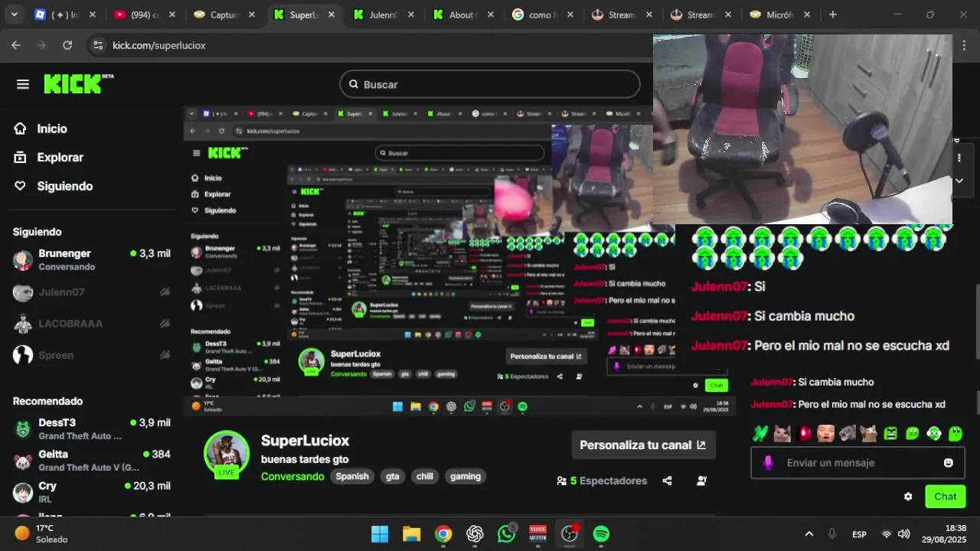Open LACOBRAAA channel in sidebar
Image resolution: width=980 pixels, height=551 pixels.
pyautogui.click(x=91, y=323)
